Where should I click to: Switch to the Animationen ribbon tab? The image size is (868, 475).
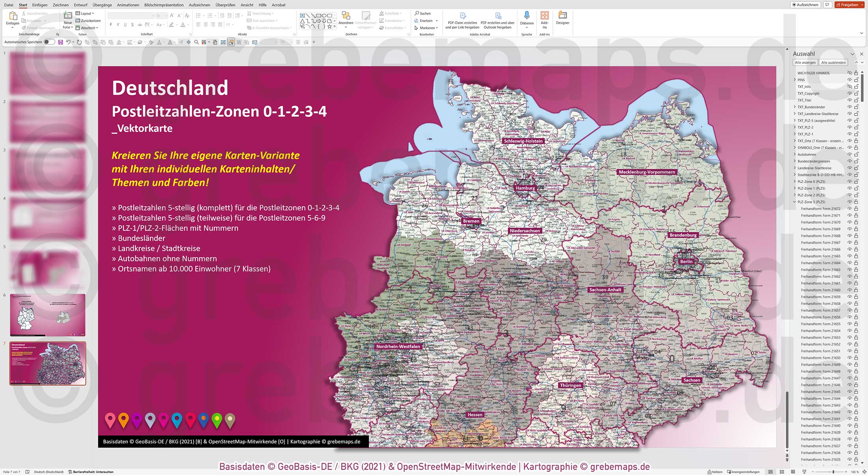(128, 5)
